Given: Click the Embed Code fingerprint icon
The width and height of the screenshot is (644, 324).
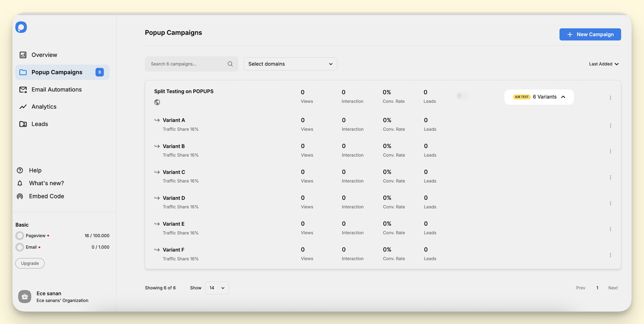Looking at the screenshot, I should [20, 197].
